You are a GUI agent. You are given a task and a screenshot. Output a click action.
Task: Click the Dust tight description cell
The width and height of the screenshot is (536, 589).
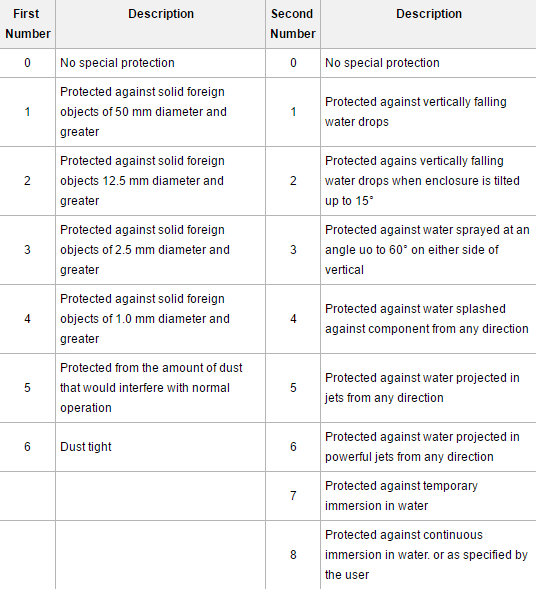[x=161, y=447]
